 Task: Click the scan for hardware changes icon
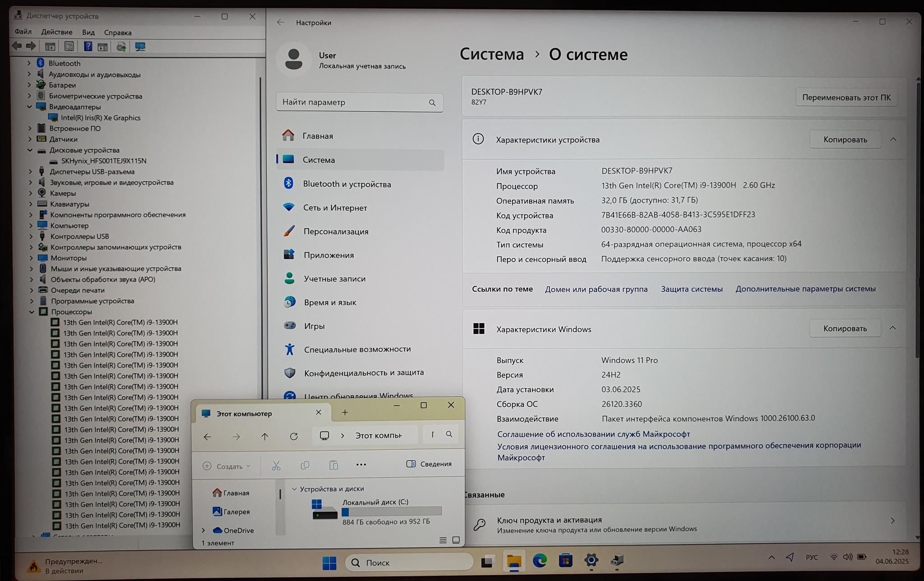click(140, 46)
